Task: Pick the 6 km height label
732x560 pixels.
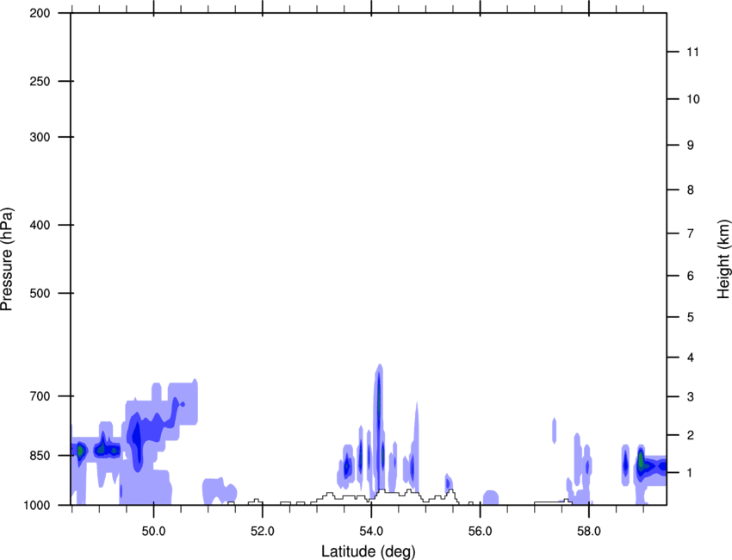Action: (x=691, y=276)
